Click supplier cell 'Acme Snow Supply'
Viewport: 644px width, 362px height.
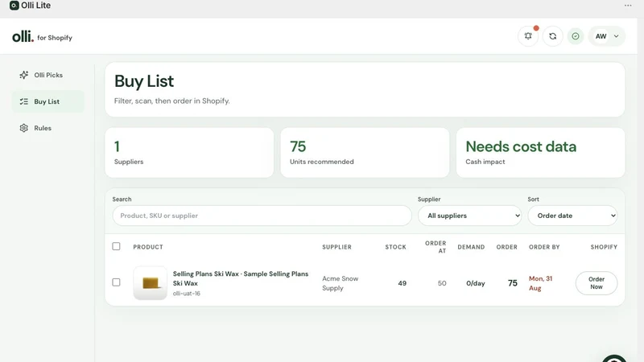(x=340, y=283)
